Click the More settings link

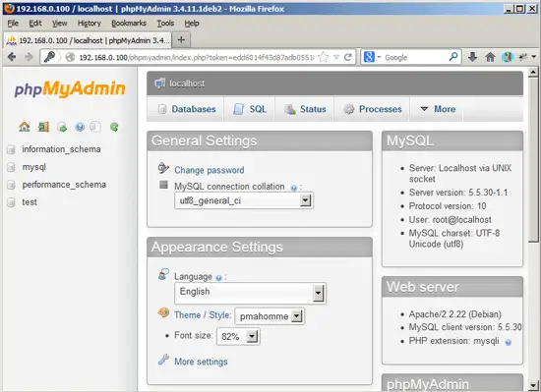[x=201, y=362]
